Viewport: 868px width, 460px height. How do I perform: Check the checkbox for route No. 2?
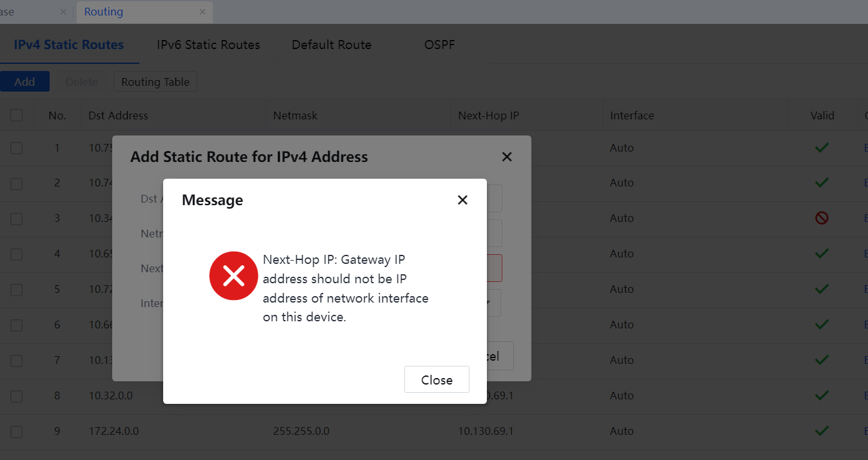tap(17, 183)
